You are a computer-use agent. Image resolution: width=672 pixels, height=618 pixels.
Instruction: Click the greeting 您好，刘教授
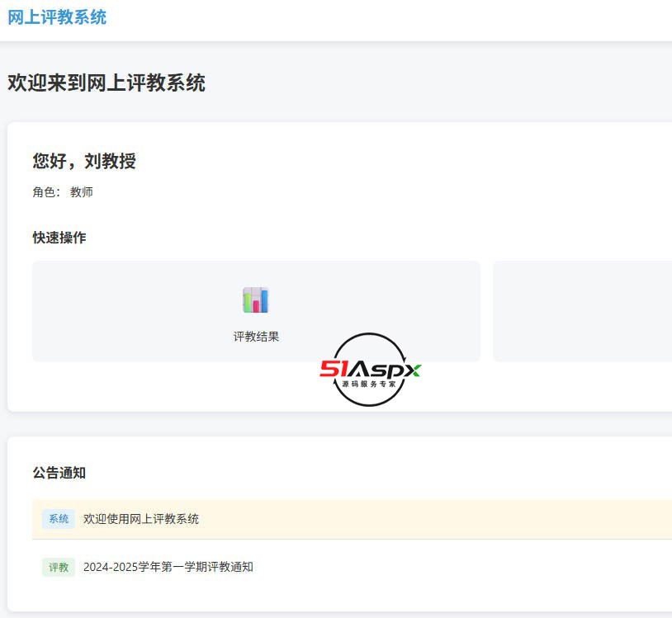[84, 161]
